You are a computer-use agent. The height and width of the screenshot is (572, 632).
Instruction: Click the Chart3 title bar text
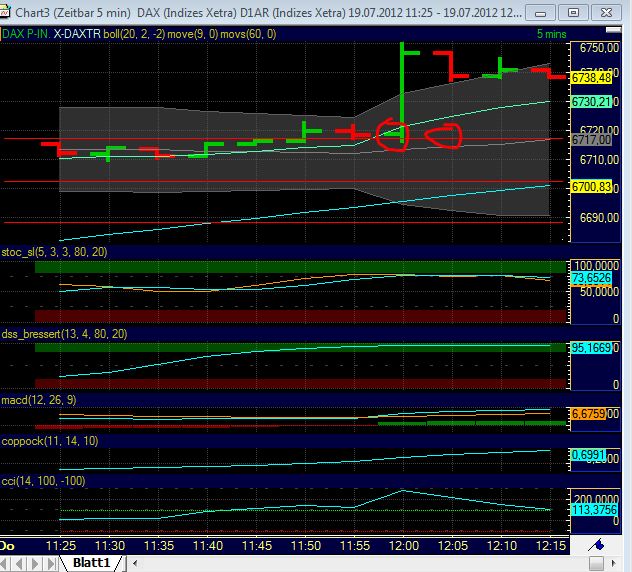(x=268, y=13)
